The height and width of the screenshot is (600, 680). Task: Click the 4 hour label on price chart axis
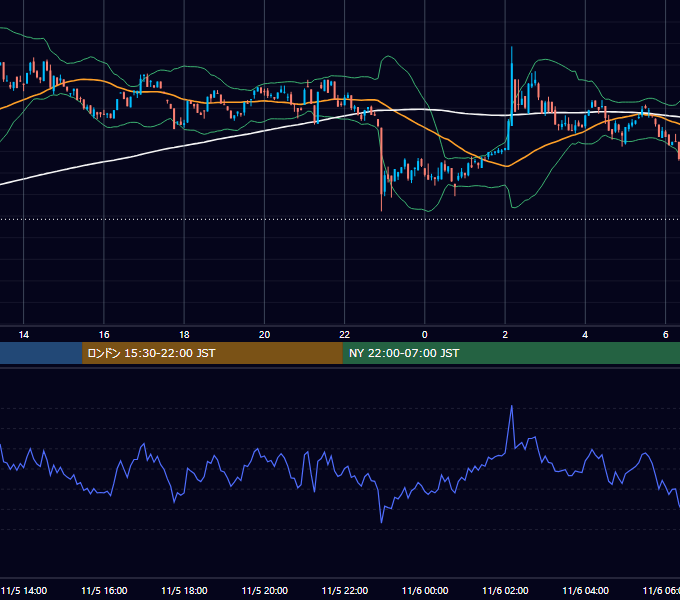tap(585, 335)
